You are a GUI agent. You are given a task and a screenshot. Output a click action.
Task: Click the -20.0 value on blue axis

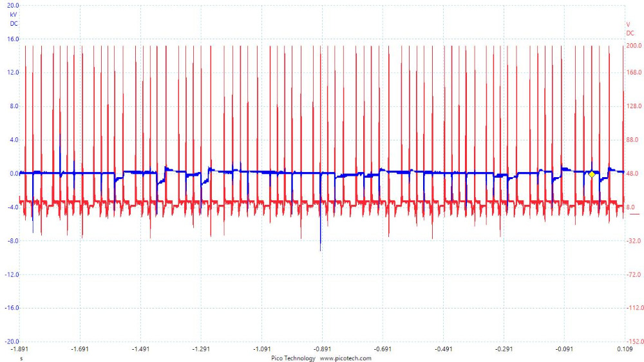pyautogui.click(x=12, y=341)
